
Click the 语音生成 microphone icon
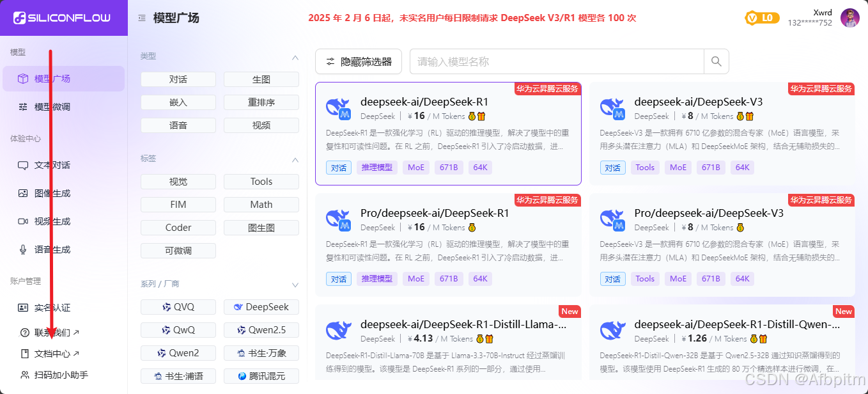pyautogui.click(x=23, y=249)
